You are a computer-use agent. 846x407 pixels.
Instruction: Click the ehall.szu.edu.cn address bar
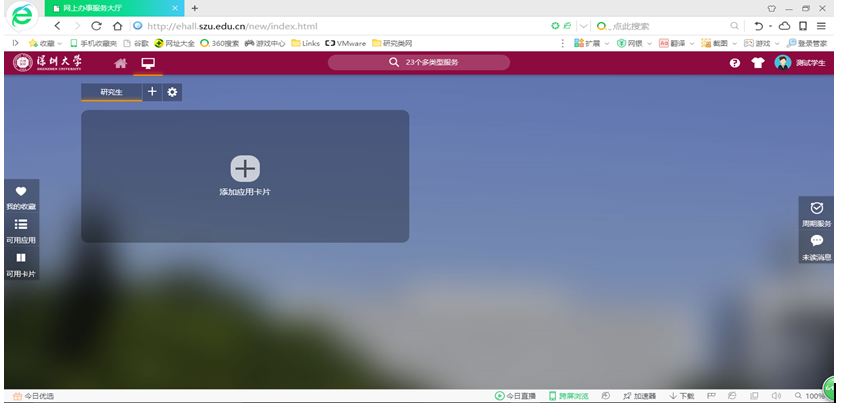click(232, 26)
